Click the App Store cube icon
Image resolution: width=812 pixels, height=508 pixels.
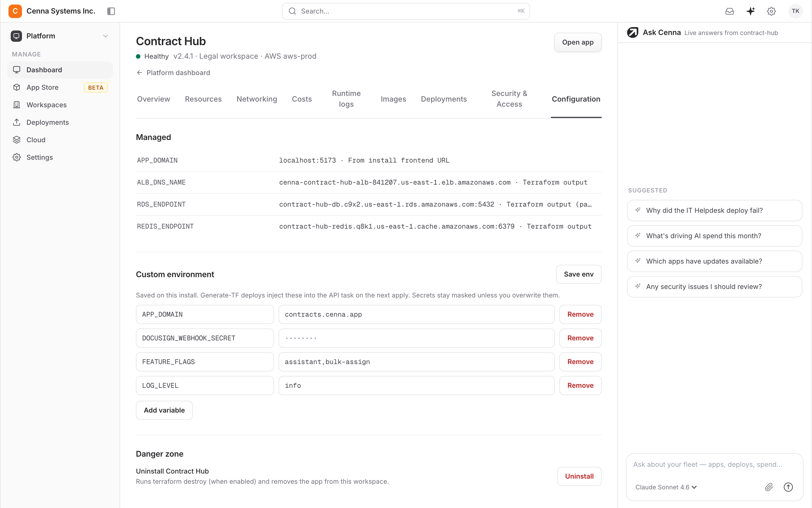coord(16,87)
